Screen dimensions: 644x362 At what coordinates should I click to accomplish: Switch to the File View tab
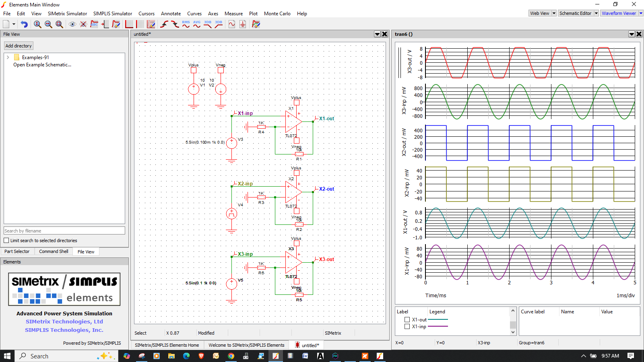(x=86, y=252)
